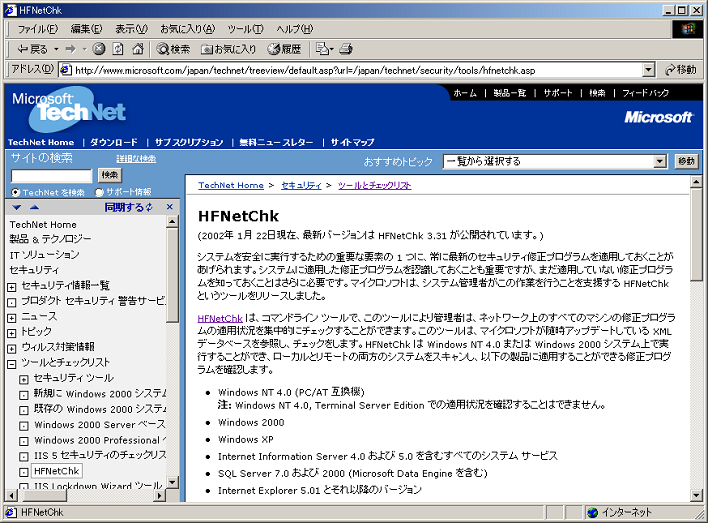The height and width of the screenshot is (523, 708).
Task: Click the Back (戻る) arrow button
Action: 32,49
